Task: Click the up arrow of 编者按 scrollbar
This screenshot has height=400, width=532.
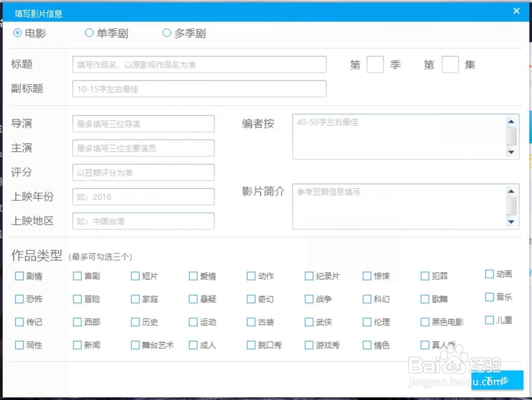Action: click(511, 121)
